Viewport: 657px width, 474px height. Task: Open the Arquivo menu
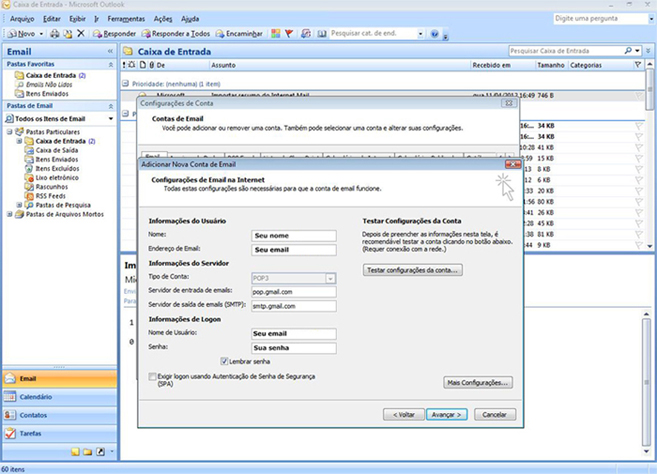click(22, 19)
